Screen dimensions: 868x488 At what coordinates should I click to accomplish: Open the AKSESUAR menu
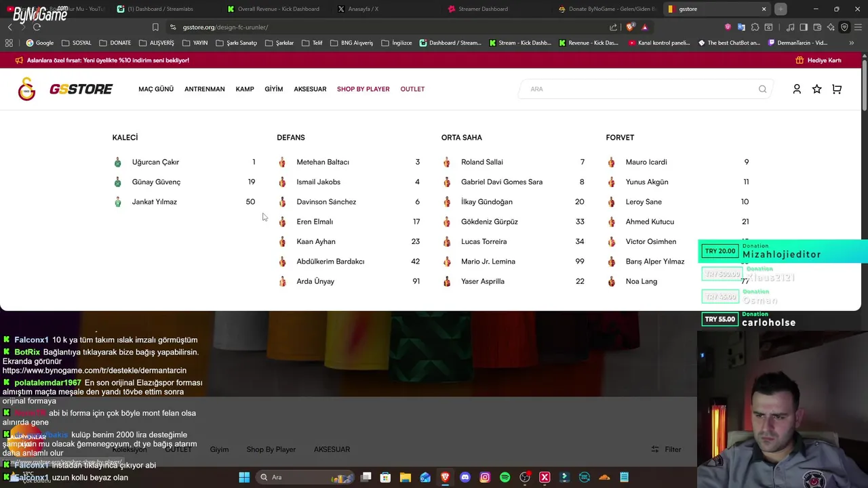click(310, 89)
